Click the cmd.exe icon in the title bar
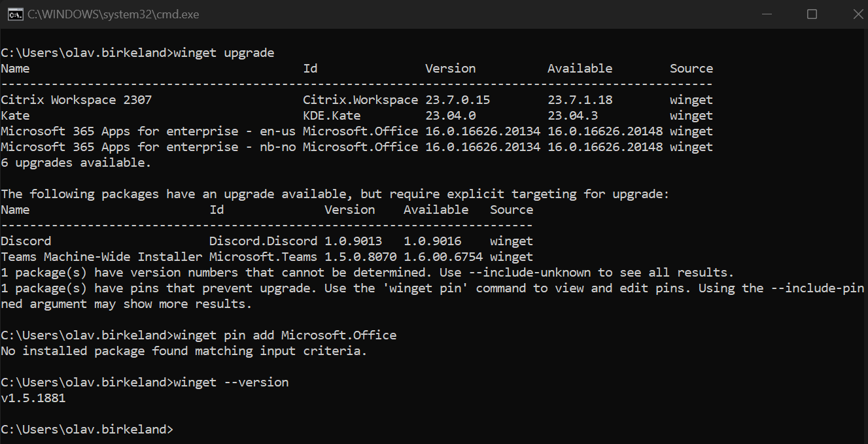868x444 pixels. [x=15, y=13]
